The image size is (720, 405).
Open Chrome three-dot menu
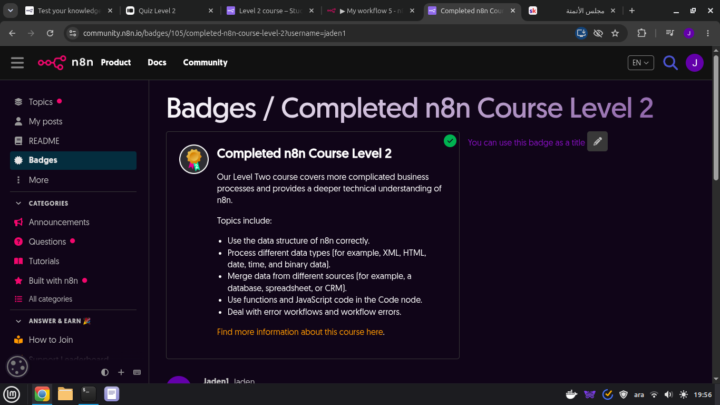pos(708,33)
